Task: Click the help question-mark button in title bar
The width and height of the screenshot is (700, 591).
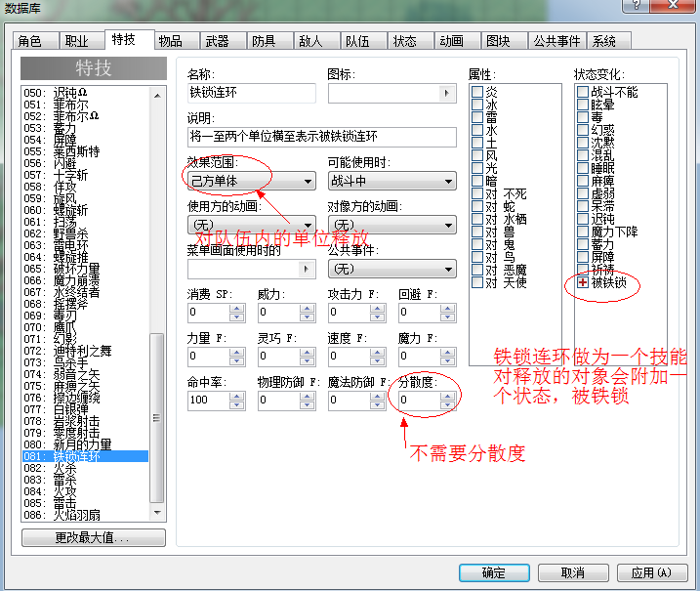Action: pyautogui.click(x=637, y=5)
